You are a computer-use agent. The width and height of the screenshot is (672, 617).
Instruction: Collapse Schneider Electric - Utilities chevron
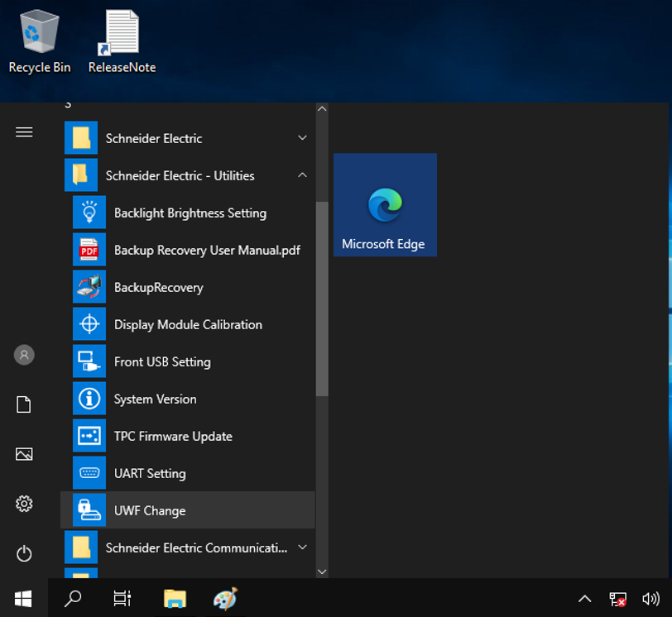(303, 175)
